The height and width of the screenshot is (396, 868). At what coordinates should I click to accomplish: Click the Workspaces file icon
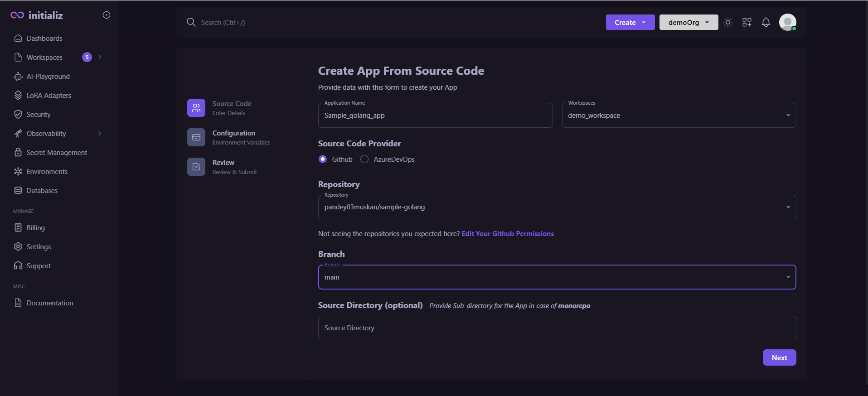(18, 57)
